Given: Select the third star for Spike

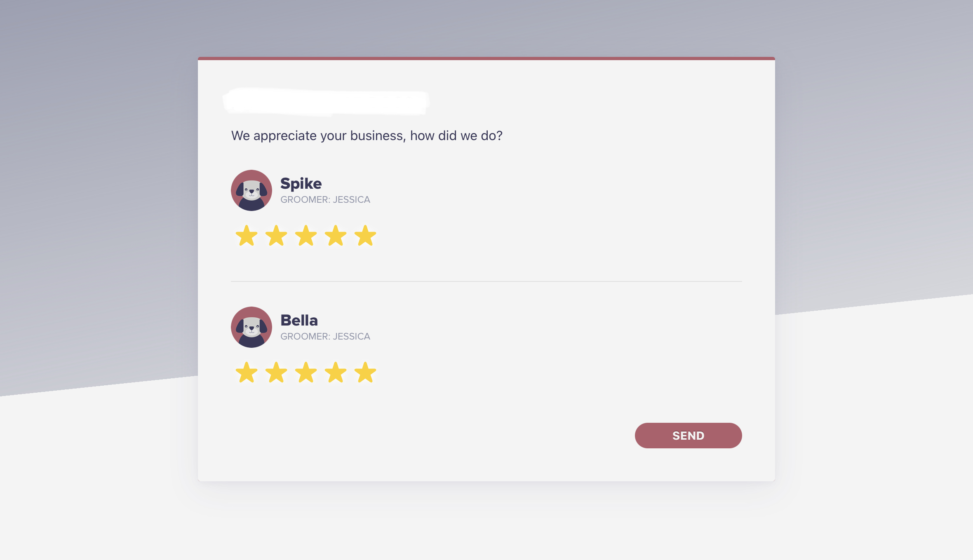Looking at the screenshot, I should (x=306, y=236).
